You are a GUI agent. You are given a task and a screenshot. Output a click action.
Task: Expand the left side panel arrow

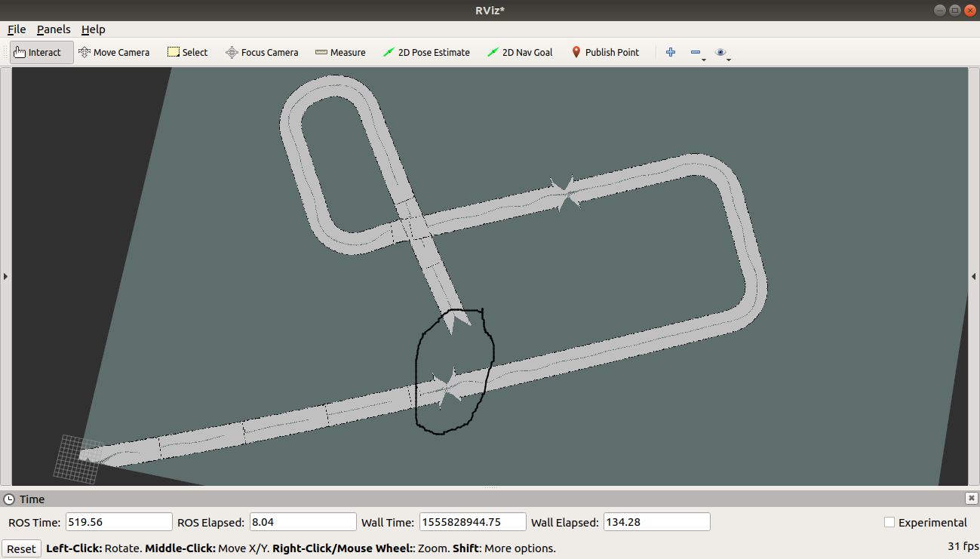[5, 277]
